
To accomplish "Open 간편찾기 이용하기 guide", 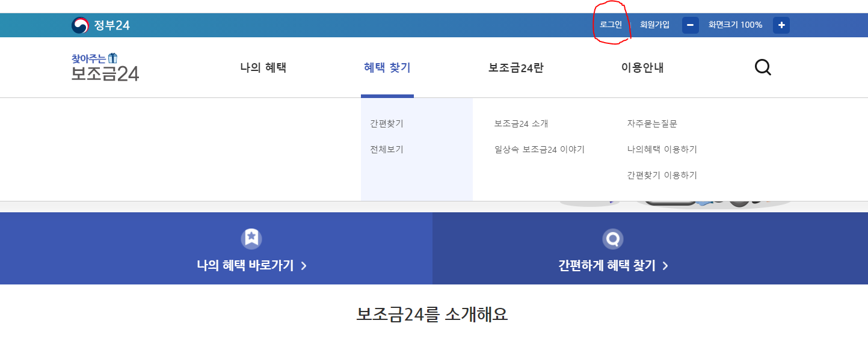I will point(662,175).
